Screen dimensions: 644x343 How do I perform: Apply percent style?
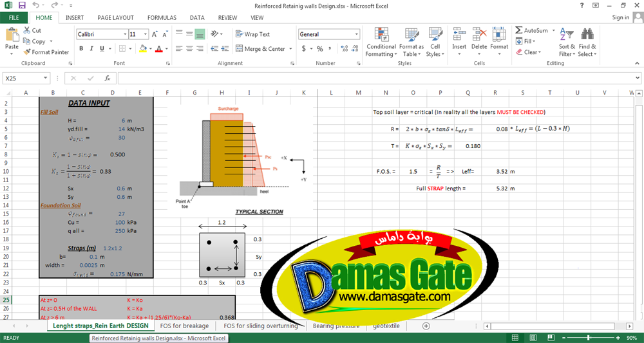[x=319, y=48]
